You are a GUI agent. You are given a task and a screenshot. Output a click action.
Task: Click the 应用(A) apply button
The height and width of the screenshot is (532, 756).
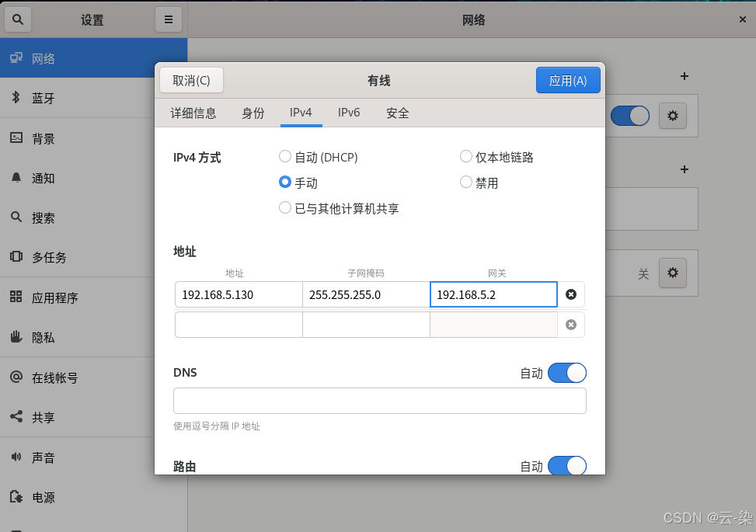[568, 80]
